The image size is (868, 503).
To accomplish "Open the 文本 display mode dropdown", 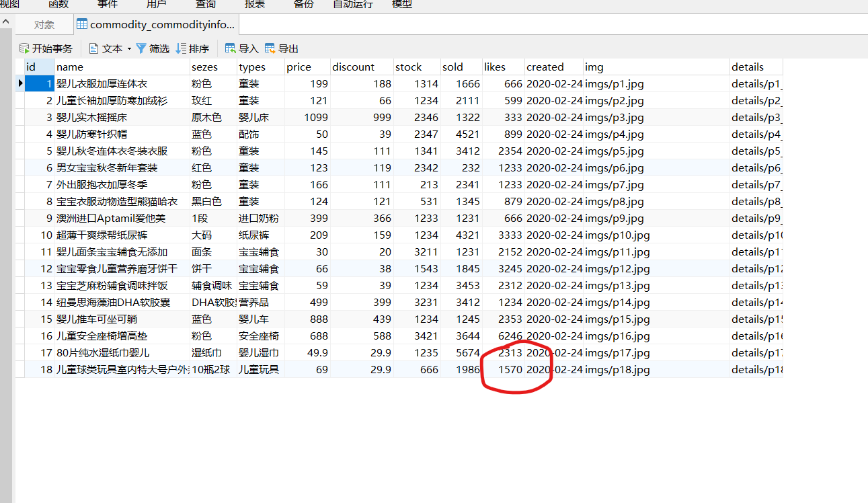I will pyautogui.click(x=110, y=48).
